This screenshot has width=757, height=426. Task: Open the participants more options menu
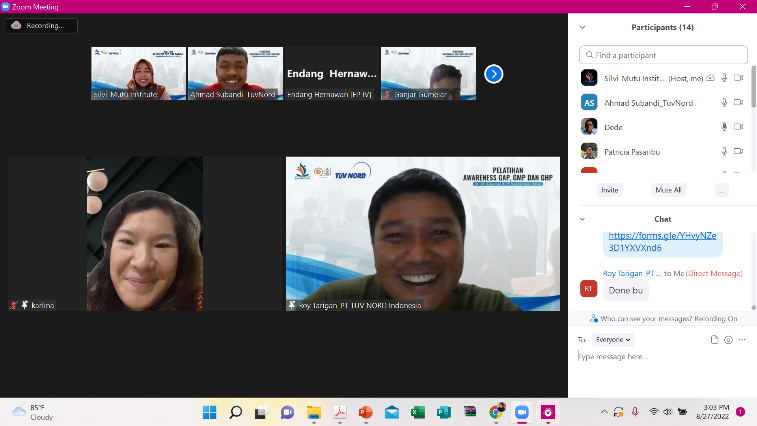(x=721, y=189)
